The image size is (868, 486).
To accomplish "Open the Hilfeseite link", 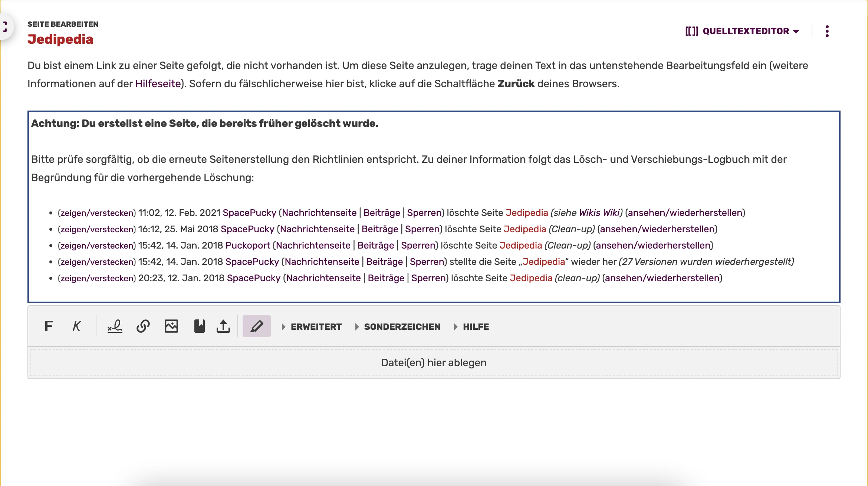I will [158, 84].
